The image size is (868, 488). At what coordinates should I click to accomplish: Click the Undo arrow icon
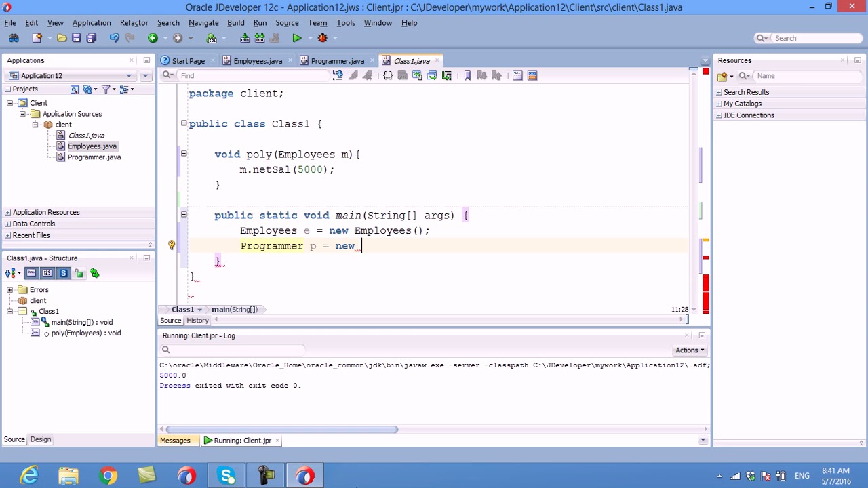pos(114,38)
